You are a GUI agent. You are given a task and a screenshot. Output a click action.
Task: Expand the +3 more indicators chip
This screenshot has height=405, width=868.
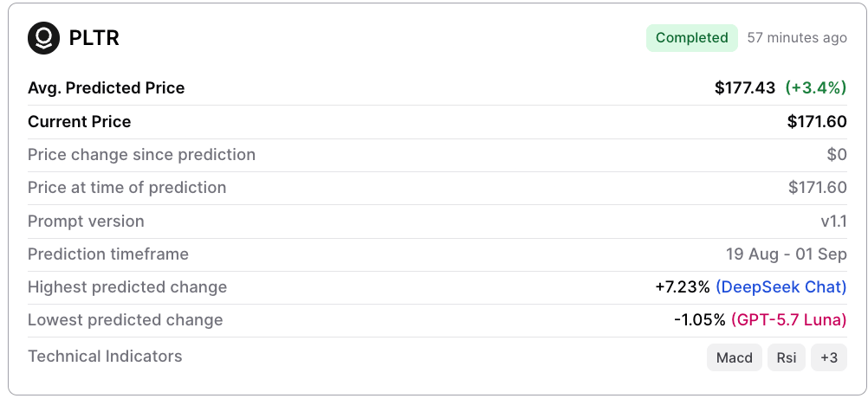[829, 357]
